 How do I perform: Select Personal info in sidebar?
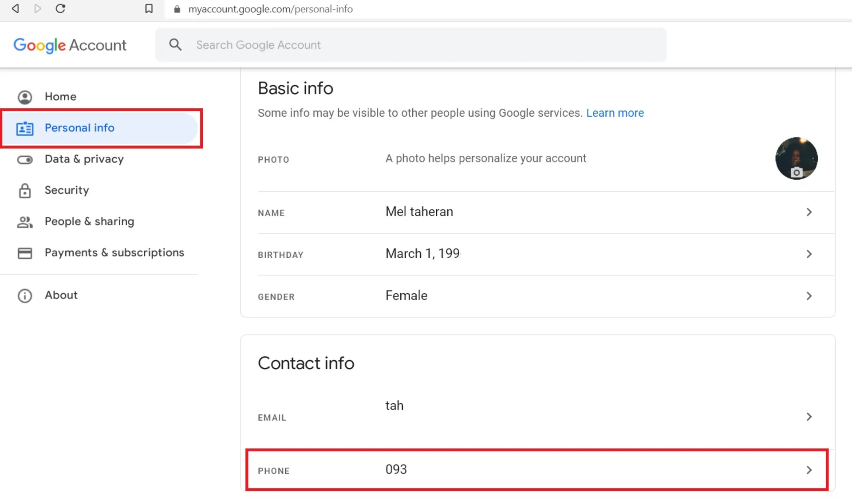point(79,128)
